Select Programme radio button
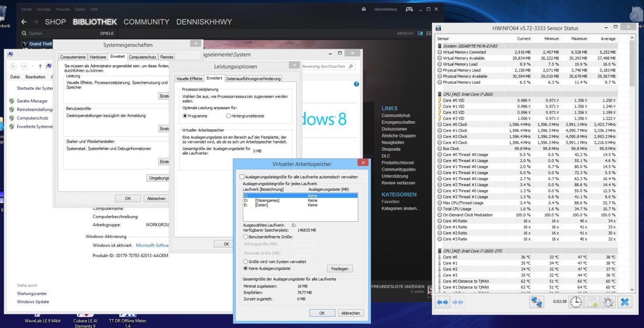The image size is (644, 328). coord(185,116)
